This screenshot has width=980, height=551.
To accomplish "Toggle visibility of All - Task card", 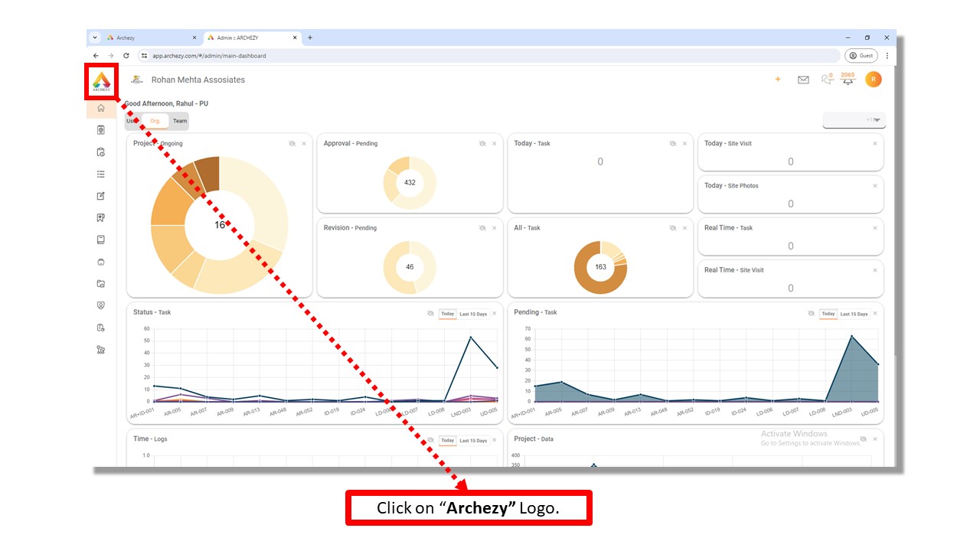I will click(x=673, y=228).
